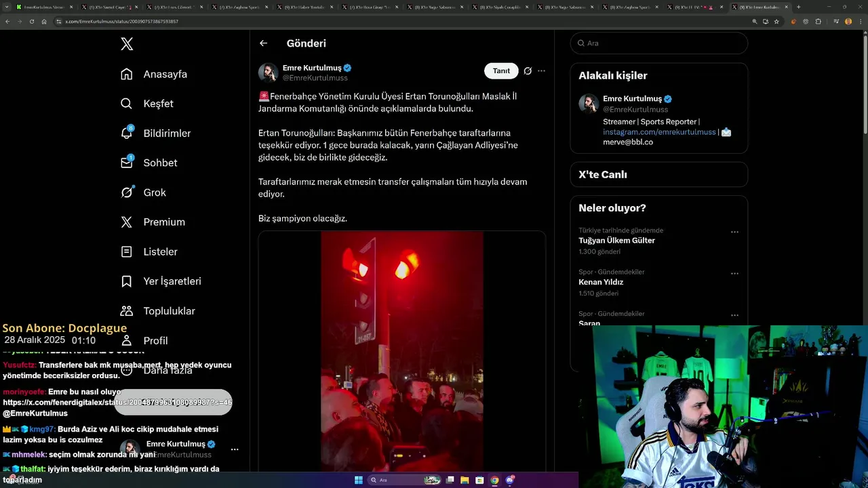Open Chrome profile avatar
Image resolution: width=868 pixels, height=488 pixels.
pos(848,21)
